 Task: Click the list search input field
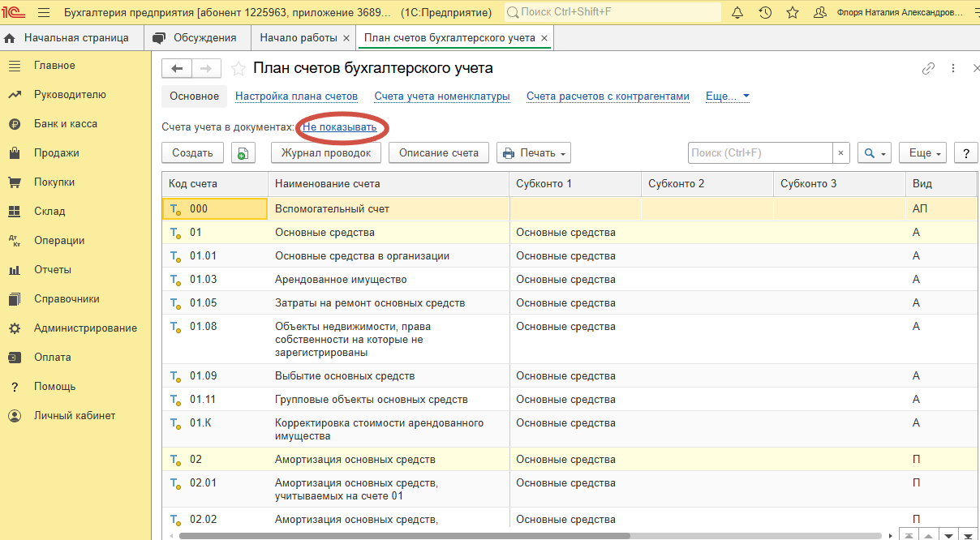759,153
